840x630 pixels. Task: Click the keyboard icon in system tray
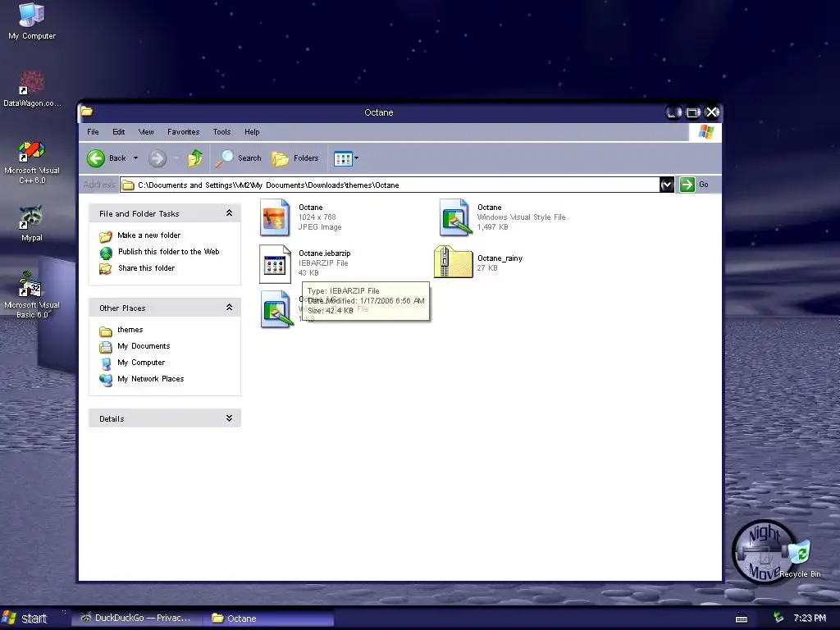[x=742, y=619]
